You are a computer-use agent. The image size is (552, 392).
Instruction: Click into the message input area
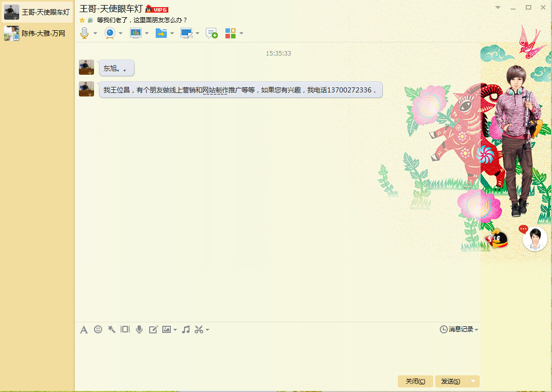pos(278,355)
